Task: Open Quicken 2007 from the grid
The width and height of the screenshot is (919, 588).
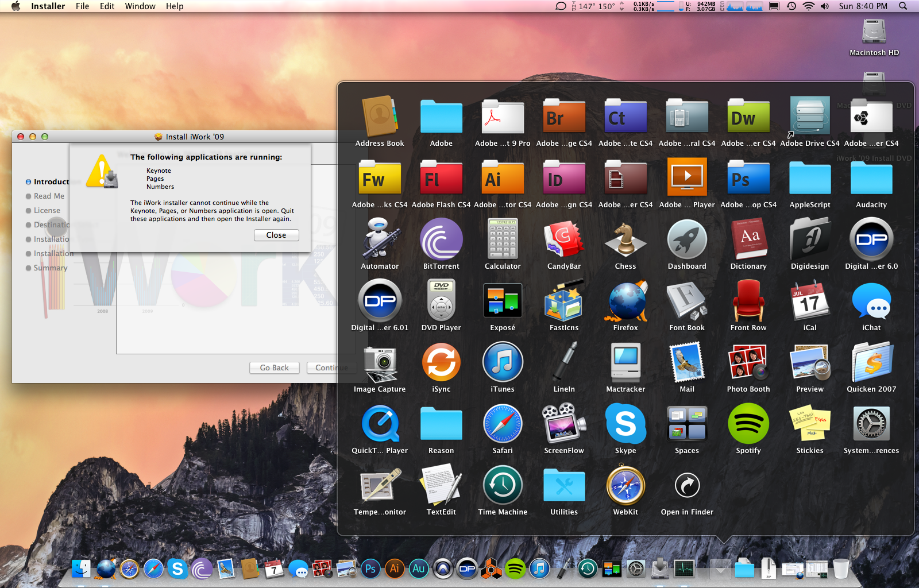Action: (871, 362)
